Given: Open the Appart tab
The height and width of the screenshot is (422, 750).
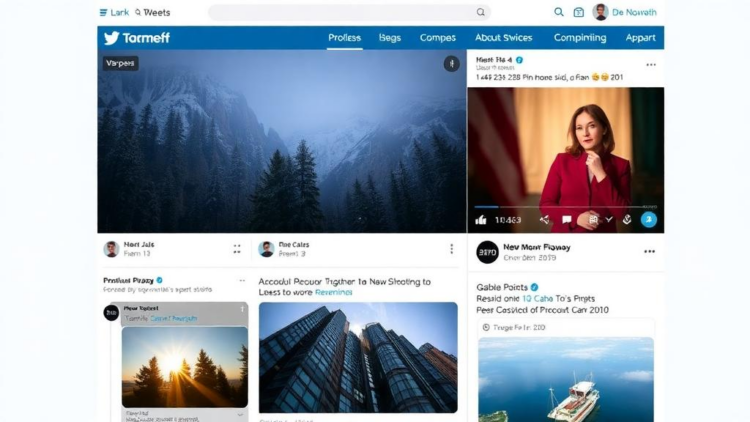Looking at the screenshot, I should point(640,38).
